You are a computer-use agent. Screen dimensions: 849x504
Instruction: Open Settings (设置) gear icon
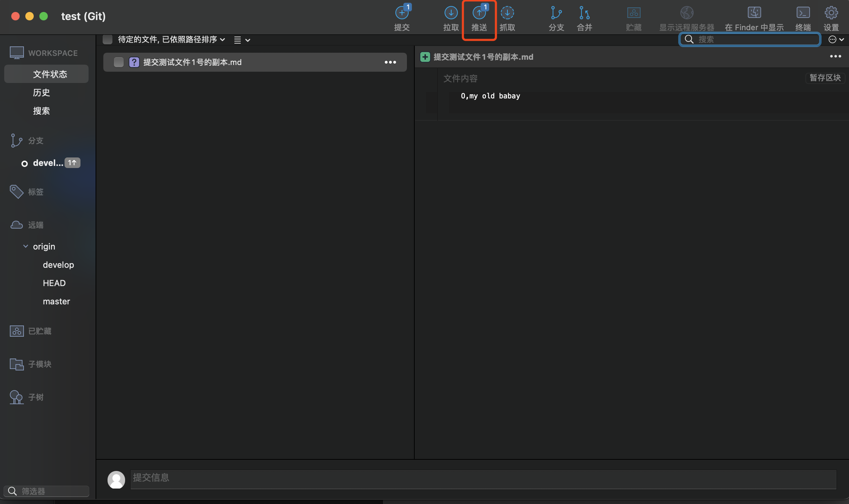831,13
